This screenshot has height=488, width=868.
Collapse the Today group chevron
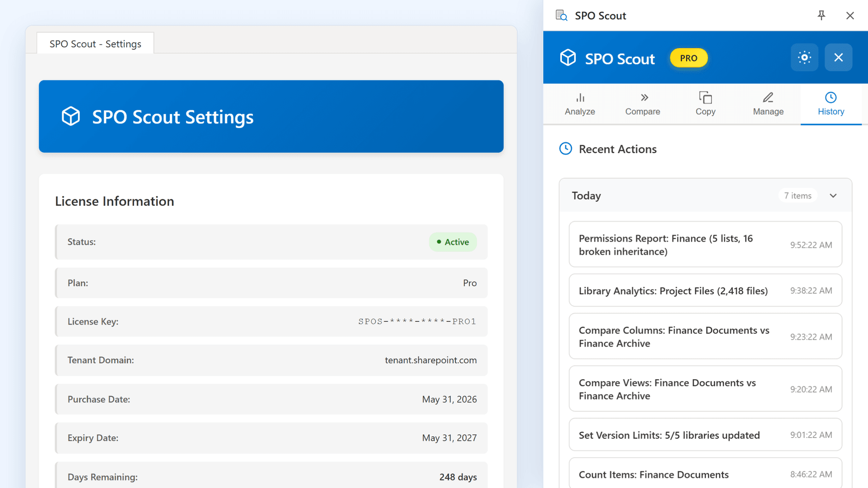(833, 196)
